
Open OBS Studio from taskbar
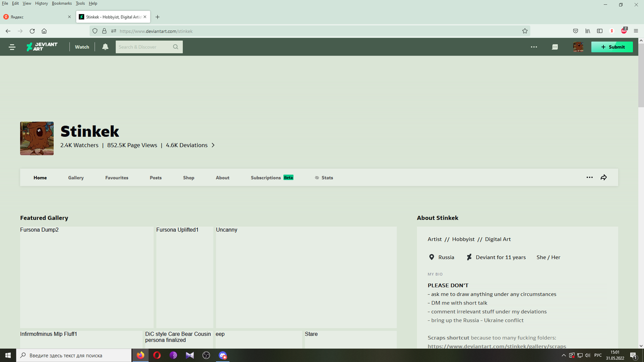tap(206, 355)
